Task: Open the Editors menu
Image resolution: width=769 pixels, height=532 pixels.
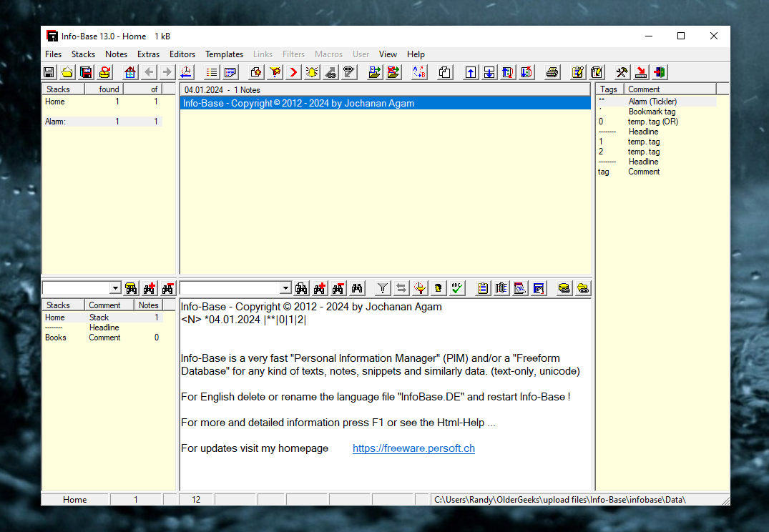Action: pyautogui.click(x=182, y=54)
